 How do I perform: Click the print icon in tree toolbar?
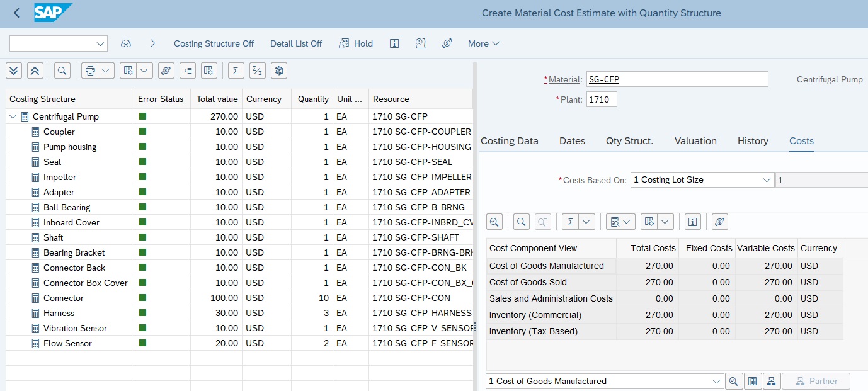click(x=91, y=71)
